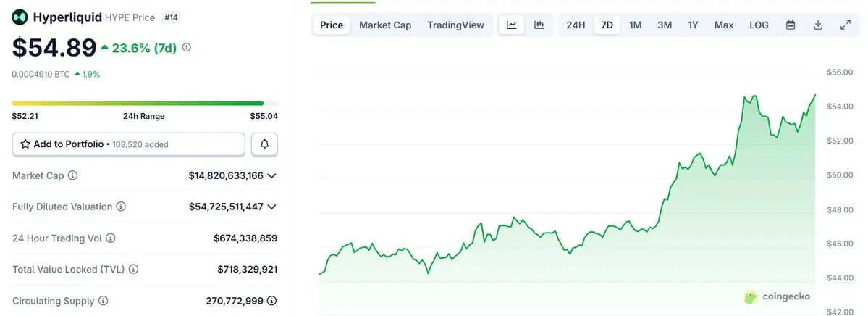Open 24 Hour Trading Vol info icon
The width and height of the screenshot is (868, 316).
tap(111, 238)
